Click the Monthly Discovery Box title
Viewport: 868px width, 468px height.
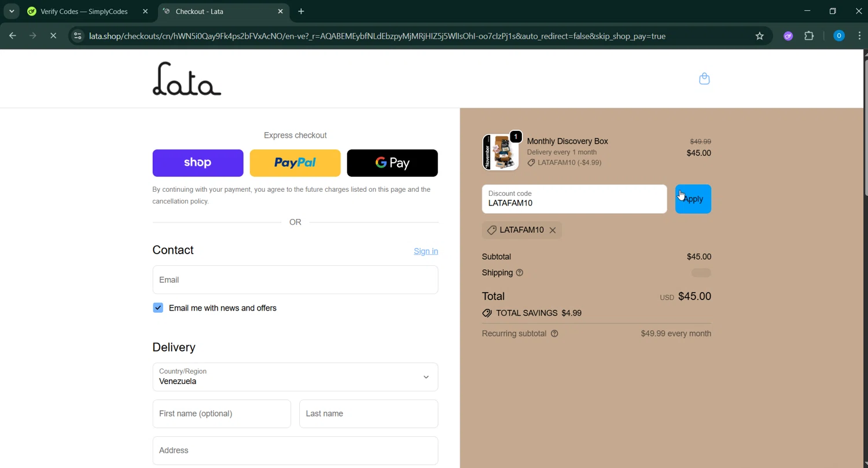(x=568, y=141)
